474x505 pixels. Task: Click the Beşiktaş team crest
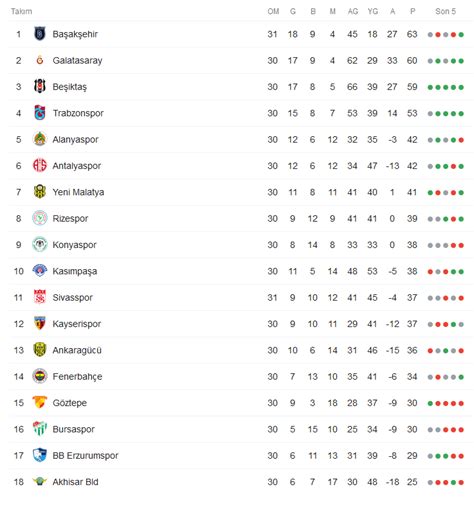[x=40, y=86]
